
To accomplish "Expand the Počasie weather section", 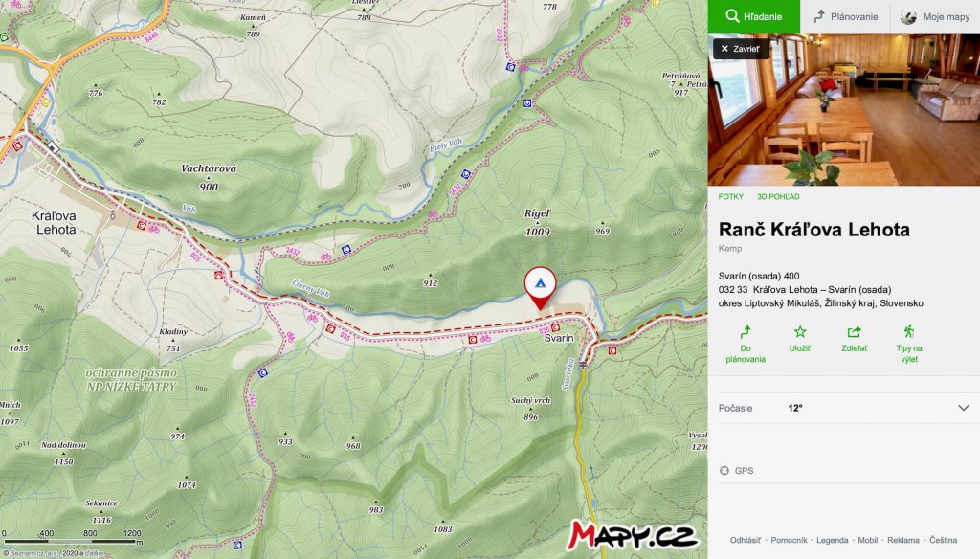I will point(844,408).
